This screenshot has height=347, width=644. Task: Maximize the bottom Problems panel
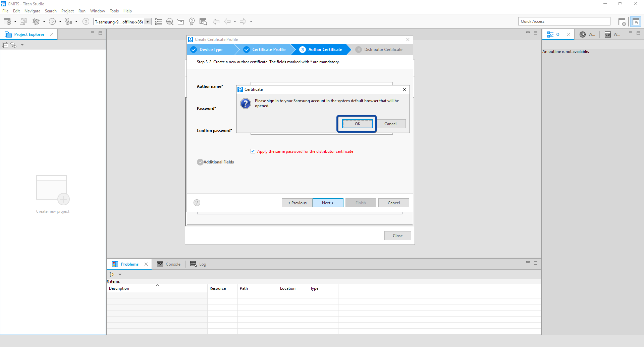click(536, 263)
